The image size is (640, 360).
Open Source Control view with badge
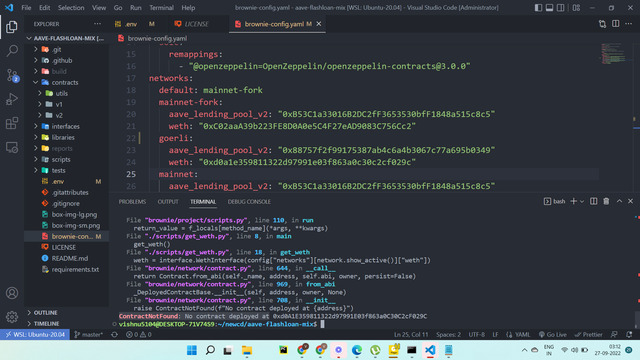(x=12, y=75)
